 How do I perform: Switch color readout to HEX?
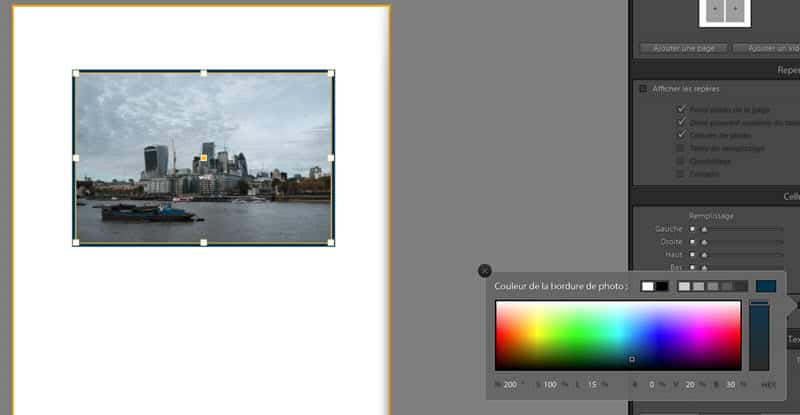click(768, 385)
